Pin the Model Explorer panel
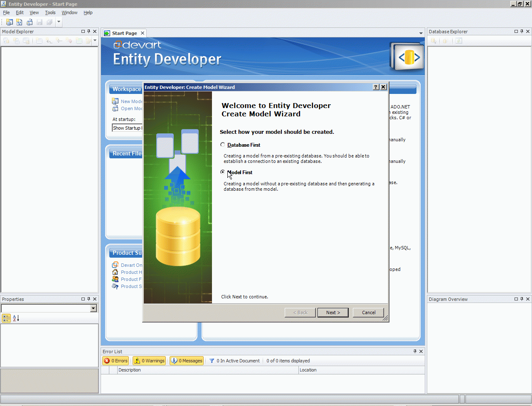The width and height of the screenshot is (532, 406). pyautogui.click(x=89, y=32)
